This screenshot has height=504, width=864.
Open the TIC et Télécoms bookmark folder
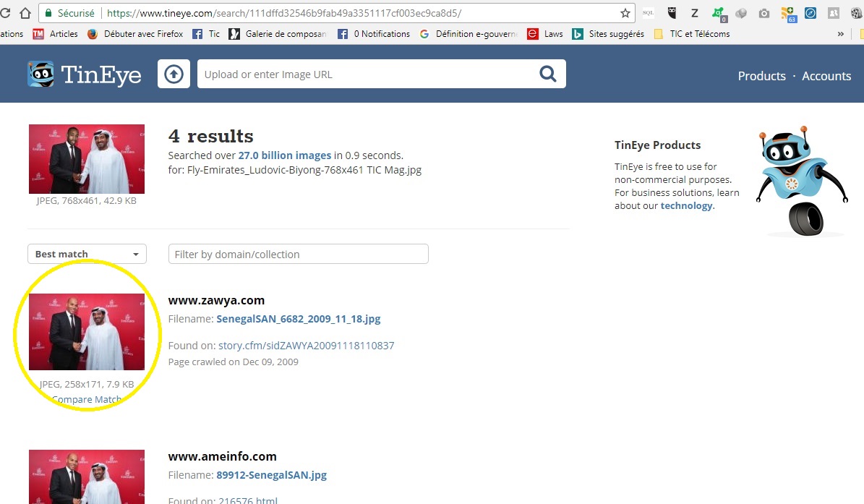[691, 34]
